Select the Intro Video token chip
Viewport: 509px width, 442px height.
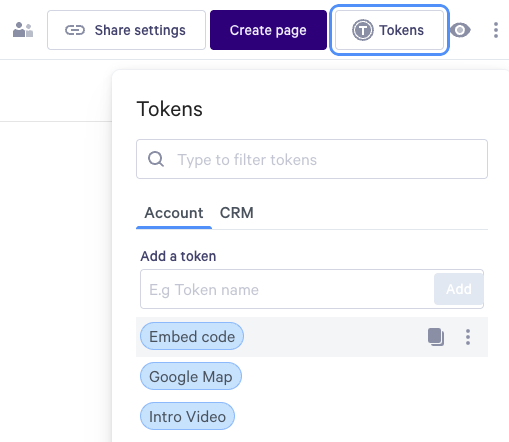pos(187,416)
